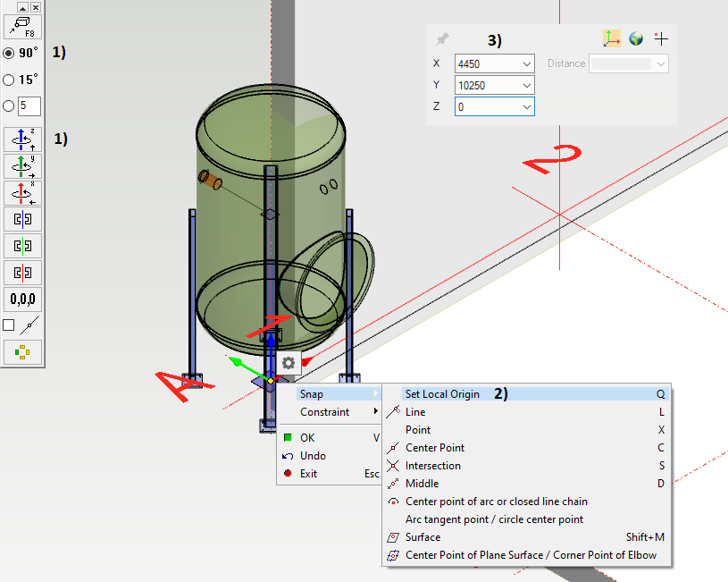Toggle the checkbox beside the line icon
The image size is (728, 582).
[9, 325]
